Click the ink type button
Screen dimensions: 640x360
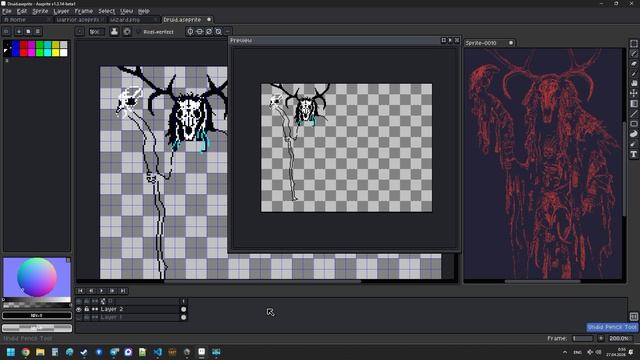click(x=114, y=31)
